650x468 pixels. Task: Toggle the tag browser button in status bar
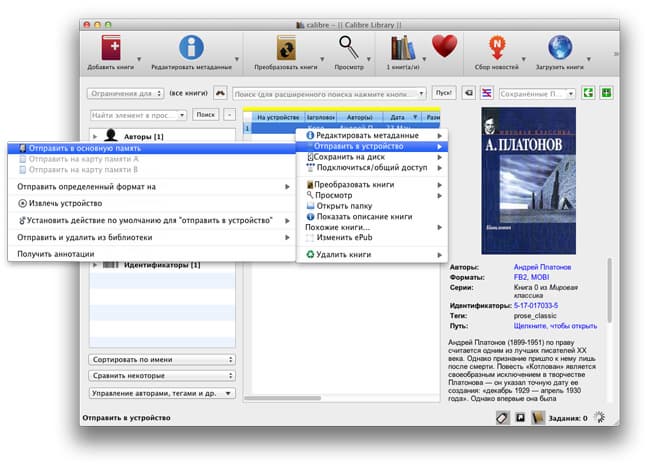pyautogui.click(x=502, y=418)
